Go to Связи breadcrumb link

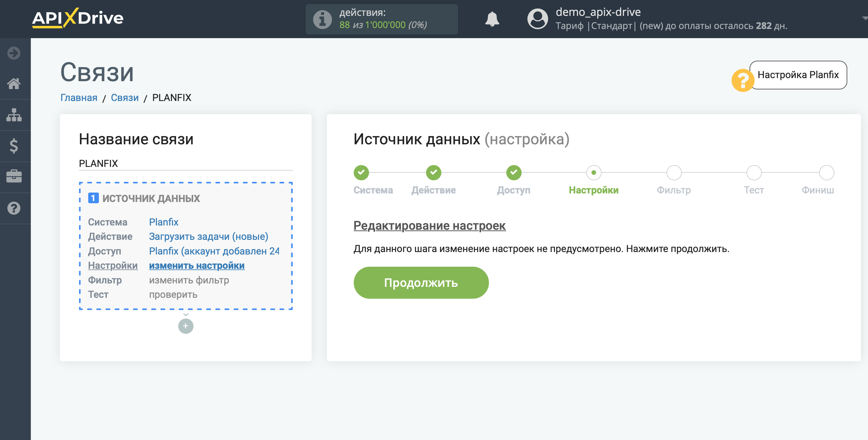point(125,98)
